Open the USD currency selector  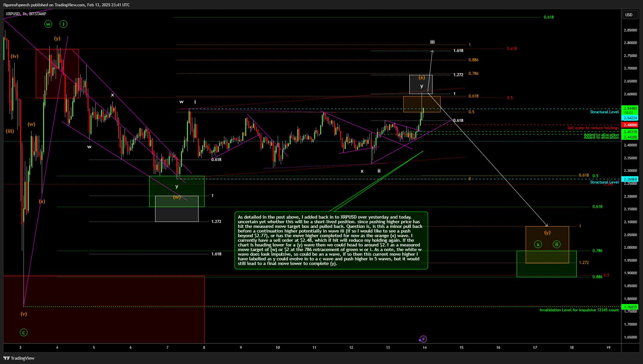pos(629,15)
